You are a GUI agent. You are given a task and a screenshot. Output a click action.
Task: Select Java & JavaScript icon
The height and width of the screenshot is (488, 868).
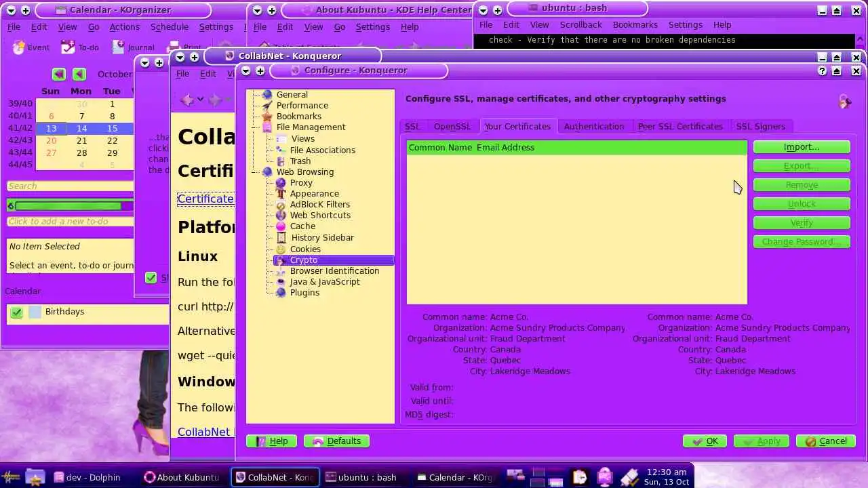(x=281, y=281)
